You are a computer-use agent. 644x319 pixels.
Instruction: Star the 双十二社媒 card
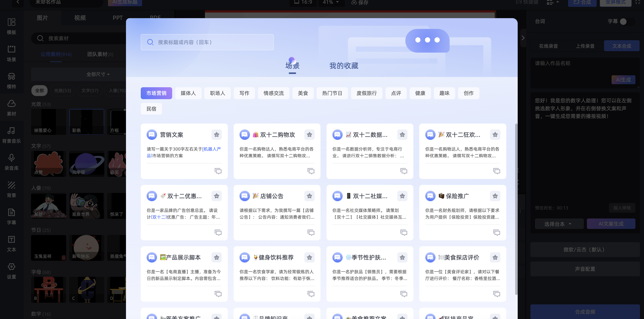point(402,196)
